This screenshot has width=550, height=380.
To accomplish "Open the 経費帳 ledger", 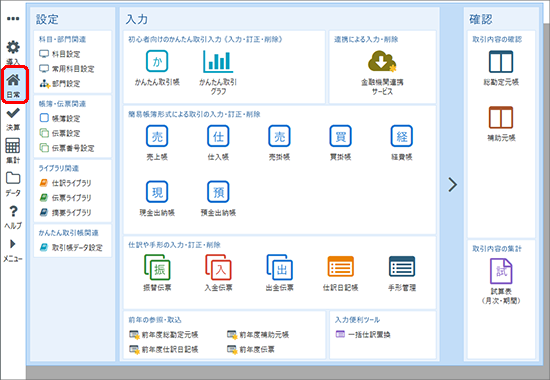I will pos(402,136).
